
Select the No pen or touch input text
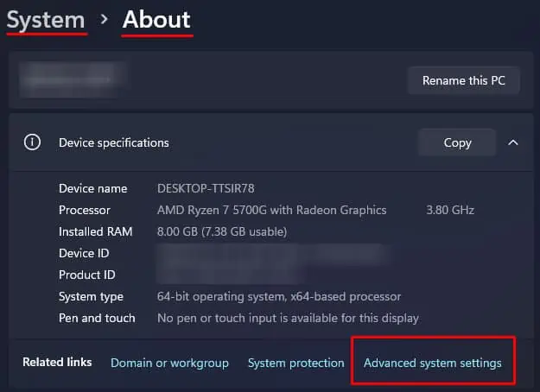[x=288, y=319]
